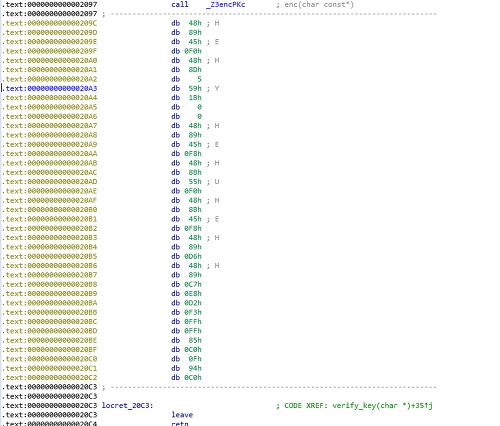The width and height of the screenshot is (500, 426).
Task: Select address .text:00000000000020A0
Action: click(x=50, y=60)
